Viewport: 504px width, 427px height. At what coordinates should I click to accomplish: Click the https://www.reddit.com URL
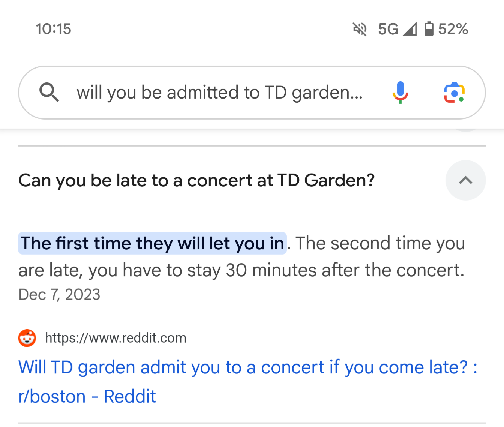point(115,338)
